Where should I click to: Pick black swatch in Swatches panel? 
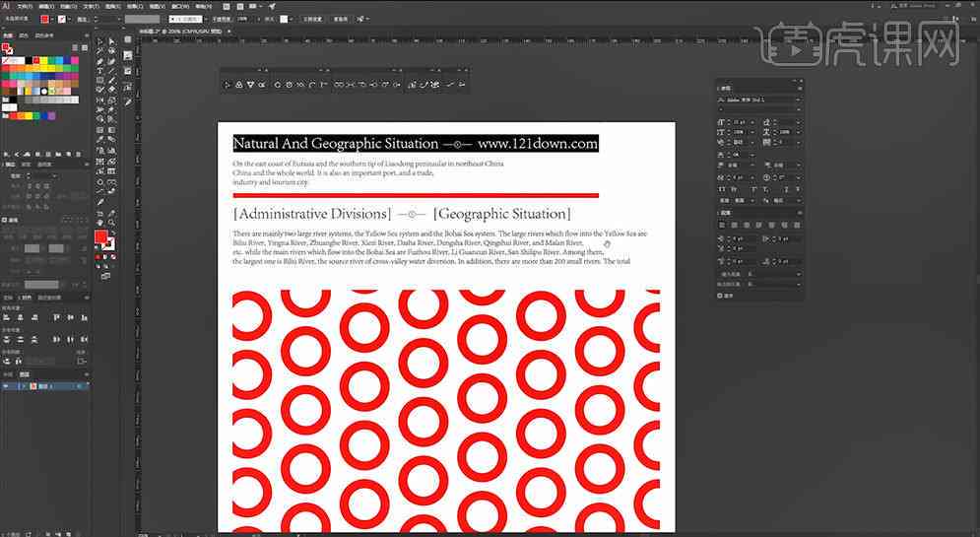(x=29, y=60)
